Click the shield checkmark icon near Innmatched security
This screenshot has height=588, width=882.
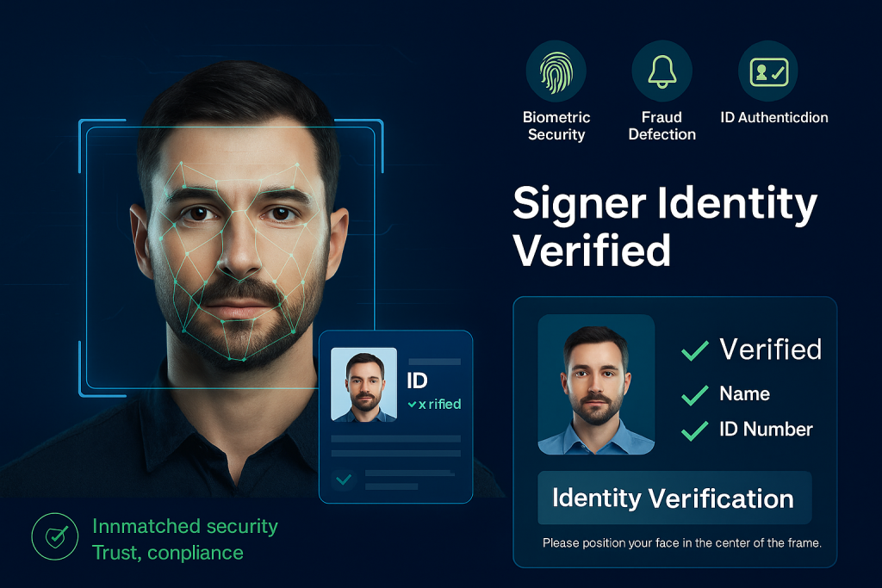55,536
